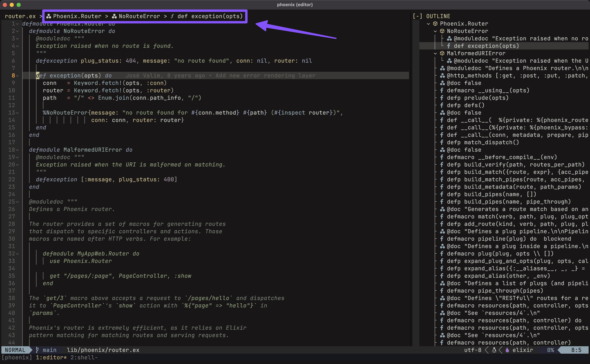Screen dimensions: 590x364
Task: Click the git branch icon in status line
Action: [x=37, y=350]
